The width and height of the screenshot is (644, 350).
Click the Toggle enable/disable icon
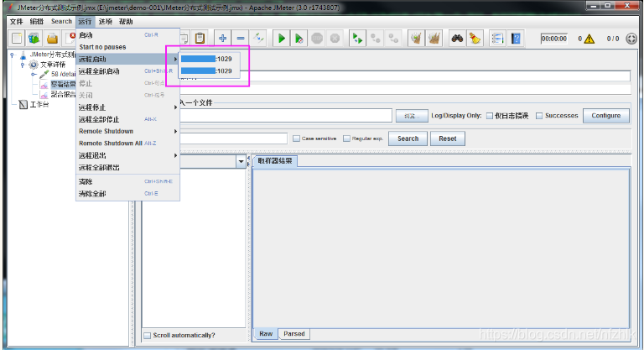point(259,39)
